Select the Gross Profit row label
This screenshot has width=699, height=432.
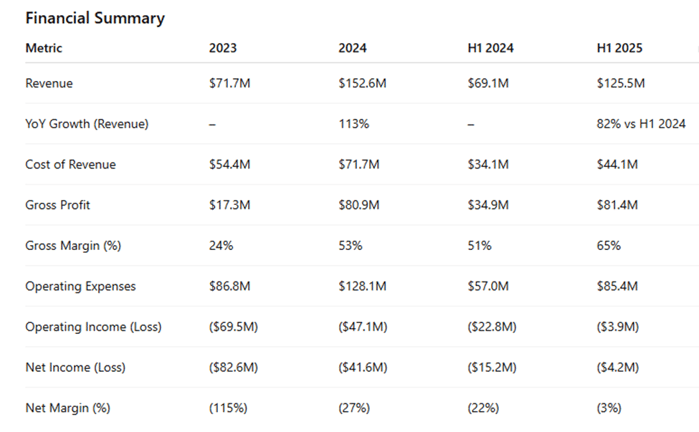[59, 204]
